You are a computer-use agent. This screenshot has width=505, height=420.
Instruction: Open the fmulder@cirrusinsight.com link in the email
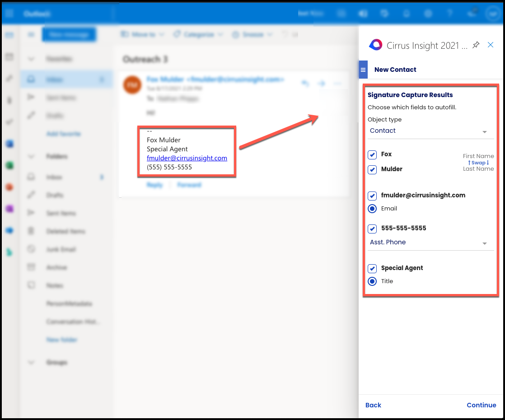pos(187,158)
